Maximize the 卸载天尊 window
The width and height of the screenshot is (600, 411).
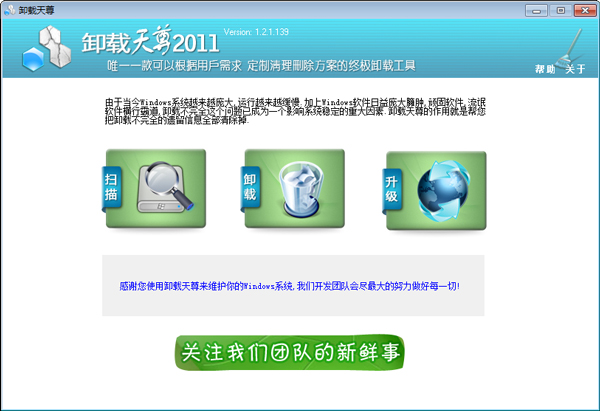pyautogui.click(x=561, y=10)
